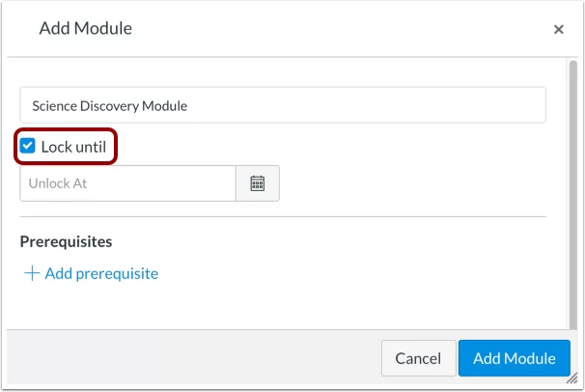Screen dimensions: 585x392
Task: Click empty footer area left of Cancel
Action: pos(193,358)
